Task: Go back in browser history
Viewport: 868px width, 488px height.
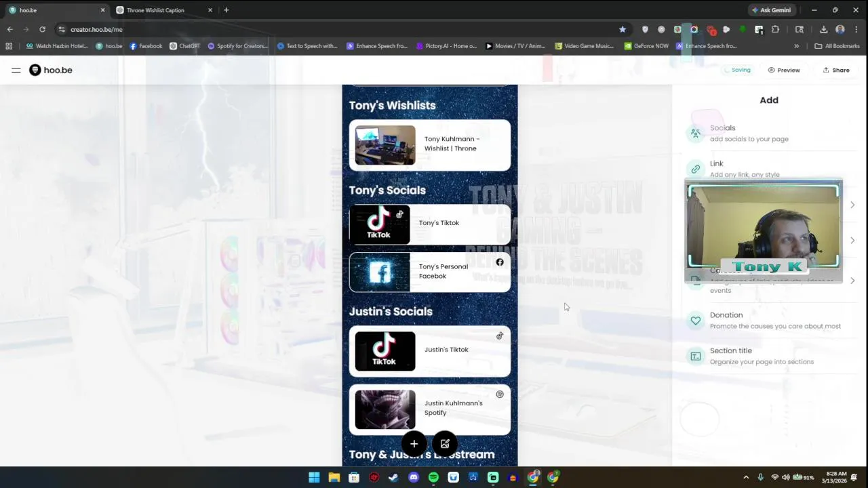Action: click(9, 29)
